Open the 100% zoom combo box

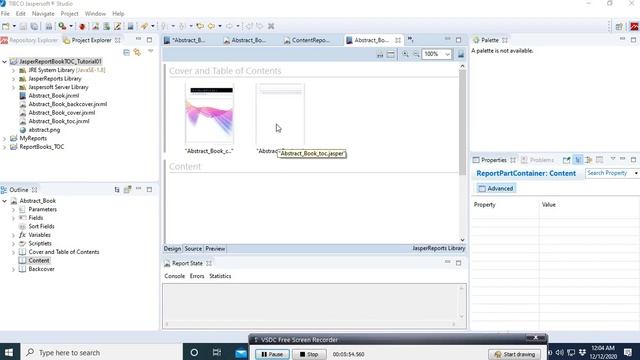point(437,54)
